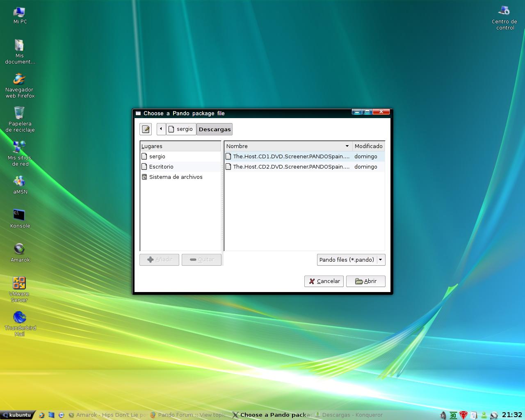Click the Cancelar button
This screenshot has height=420, width=525.
(x=324, y=281)
